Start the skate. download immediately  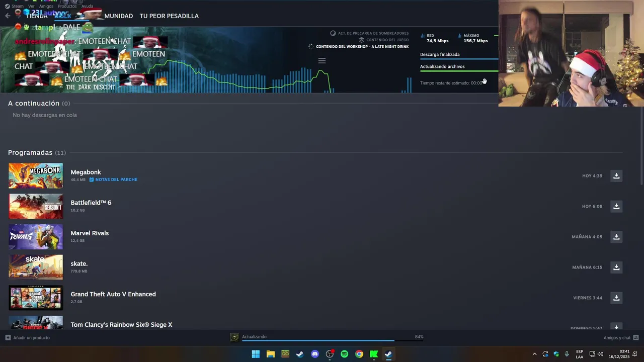[616, 267]
